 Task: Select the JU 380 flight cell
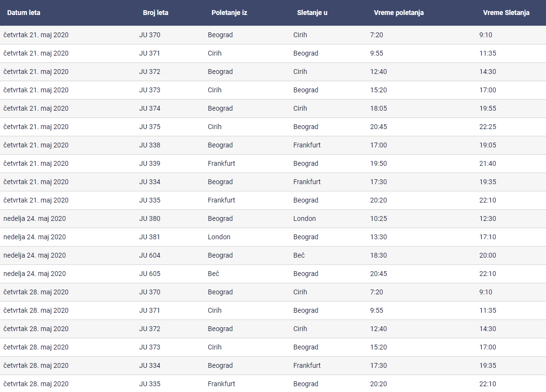coord(150,218)
